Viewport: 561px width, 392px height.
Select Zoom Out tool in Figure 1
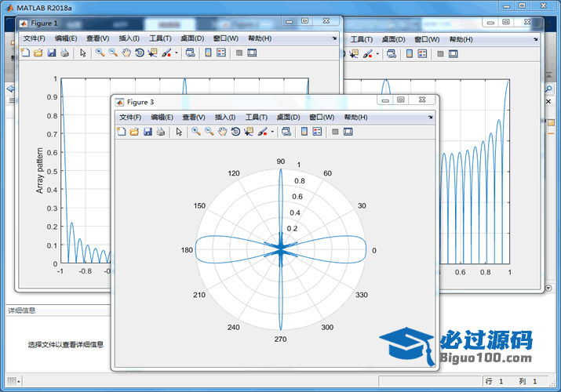pyautogui.click(x=113, y=53)
